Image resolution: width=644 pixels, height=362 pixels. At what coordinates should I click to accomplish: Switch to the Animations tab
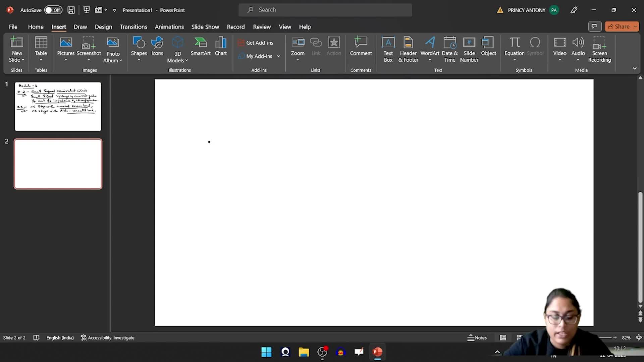coord(169,27)
